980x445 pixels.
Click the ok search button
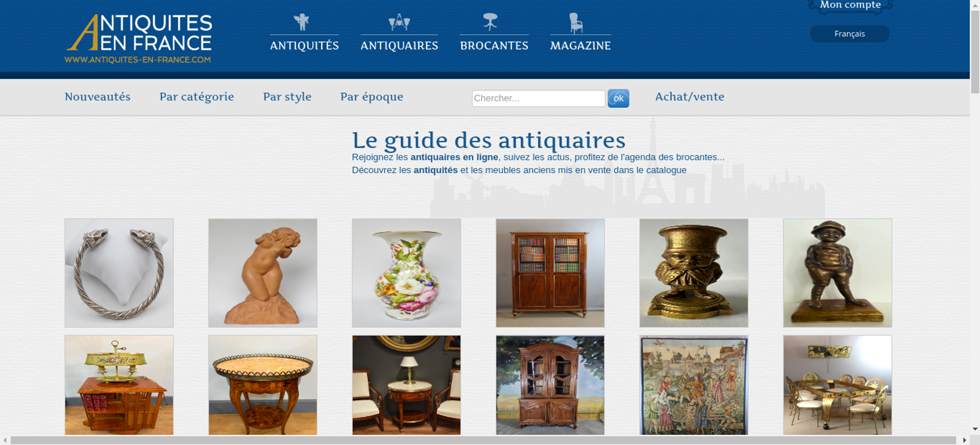pos(618,99)
